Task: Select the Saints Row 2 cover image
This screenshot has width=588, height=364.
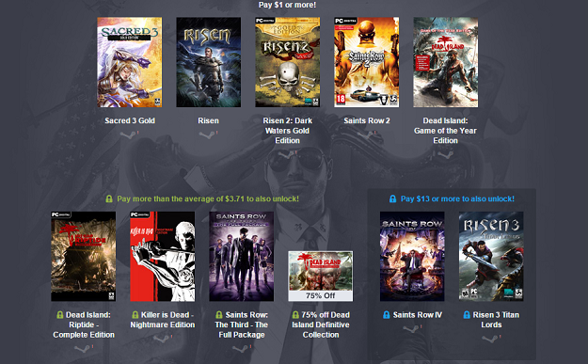Action: click(x=367, y=62)
